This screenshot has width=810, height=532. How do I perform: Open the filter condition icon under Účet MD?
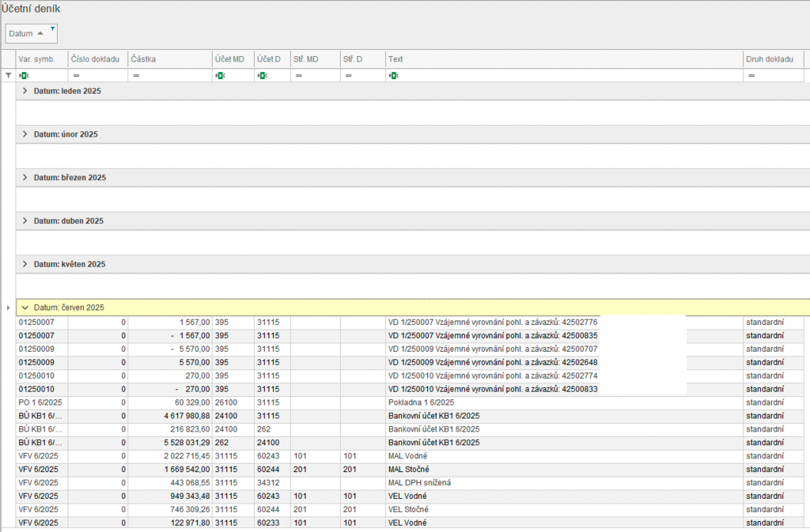tap(220, 75)
